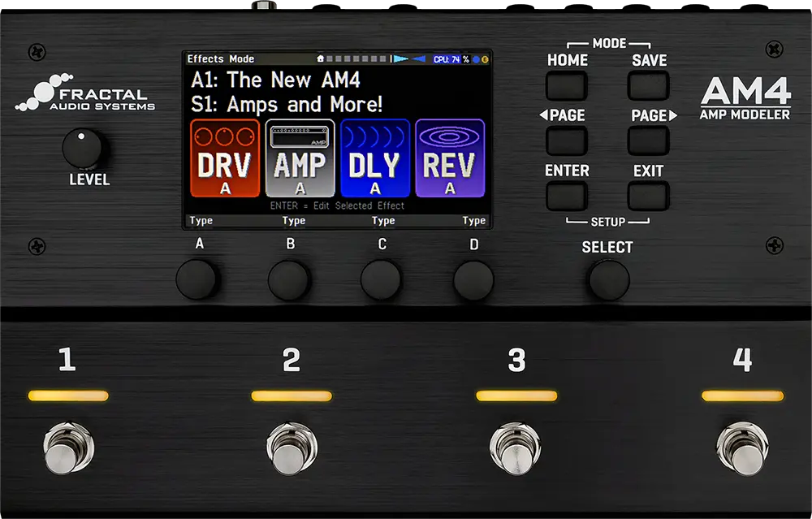Viewport: 812px width, 519px height.
Task: Click knob A under the screen
Action: (x=197, y=279)
